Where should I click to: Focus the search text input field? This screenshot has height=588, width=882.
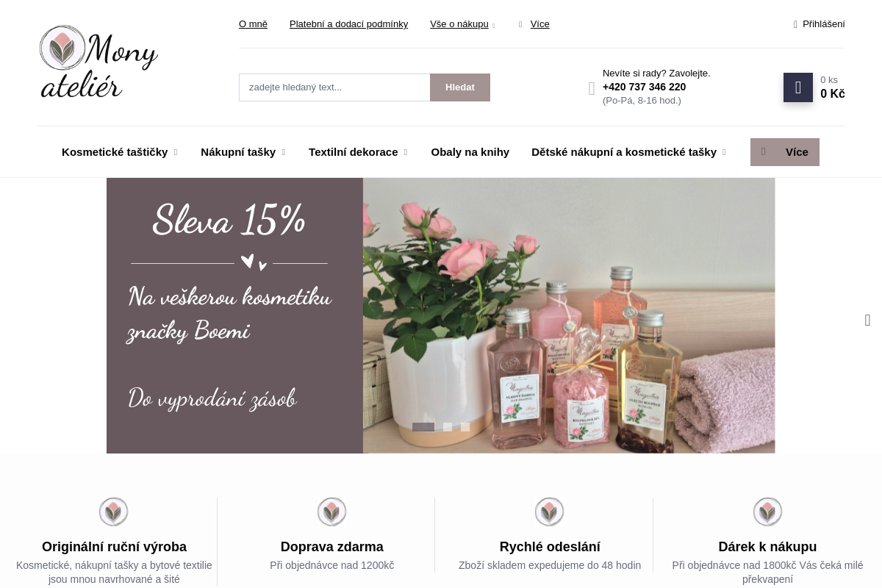click(x=334, y=87)
